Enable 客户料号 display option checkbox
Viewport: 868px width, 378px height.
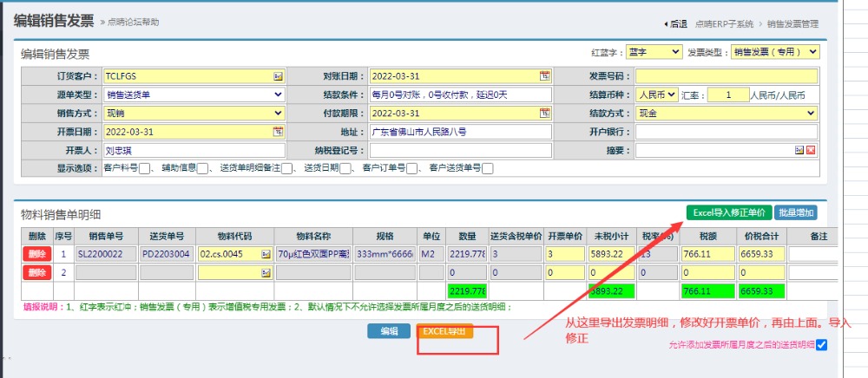point(145,169)
